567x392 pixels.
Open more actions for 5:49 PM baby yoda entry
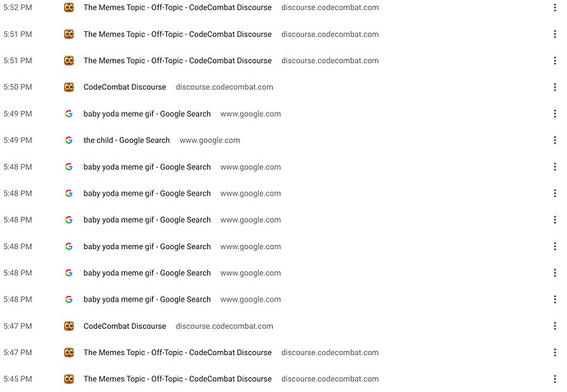[x=555, y=114]
